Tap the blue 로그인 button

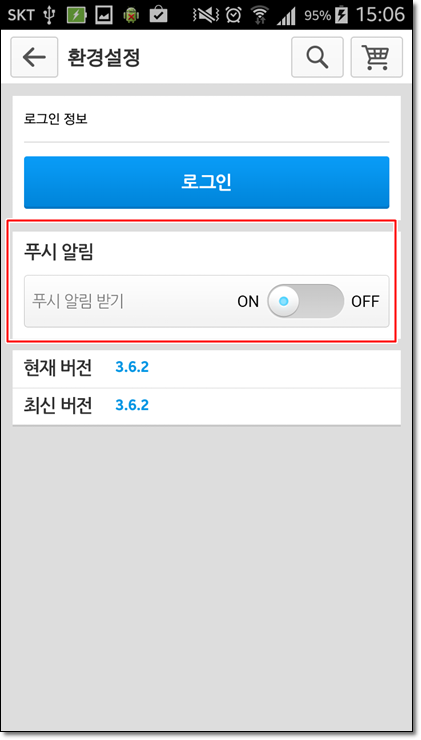point(207,182)
